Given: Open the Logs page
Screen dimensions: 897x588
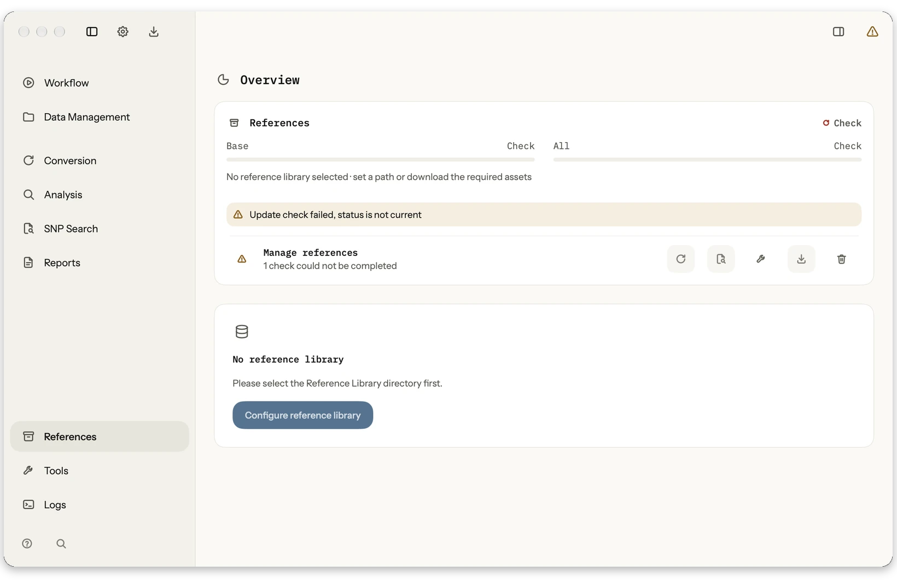Looking at the screenshot, I should [x=100, y=504].
